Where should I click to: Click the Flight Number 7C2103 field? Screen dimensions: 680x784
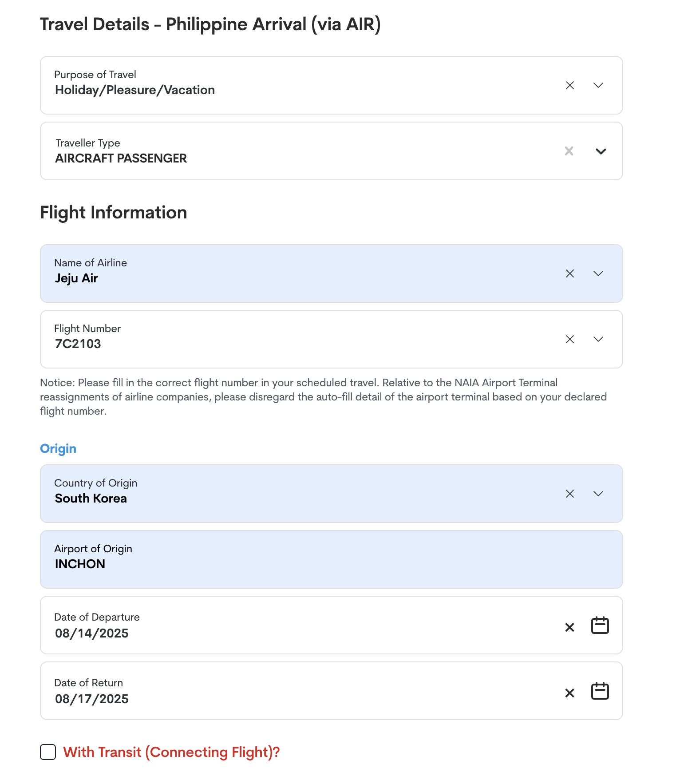coord(332,339)
